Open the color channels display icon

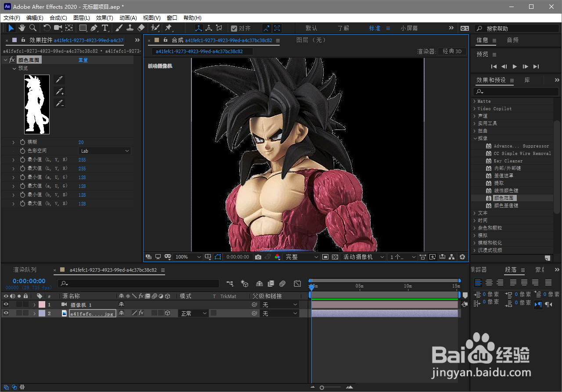[277, 257]
